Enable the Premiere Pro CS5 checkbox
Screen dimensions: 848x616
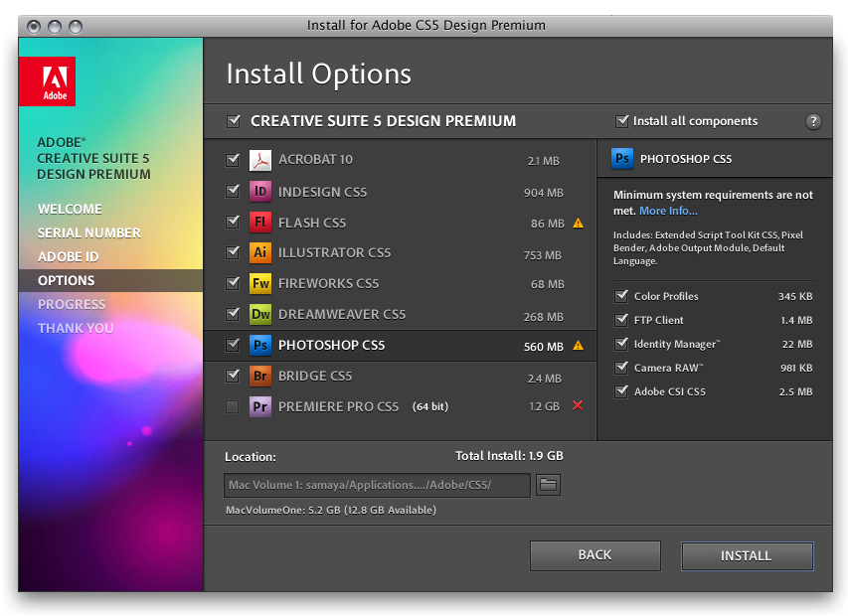[233, 406]
